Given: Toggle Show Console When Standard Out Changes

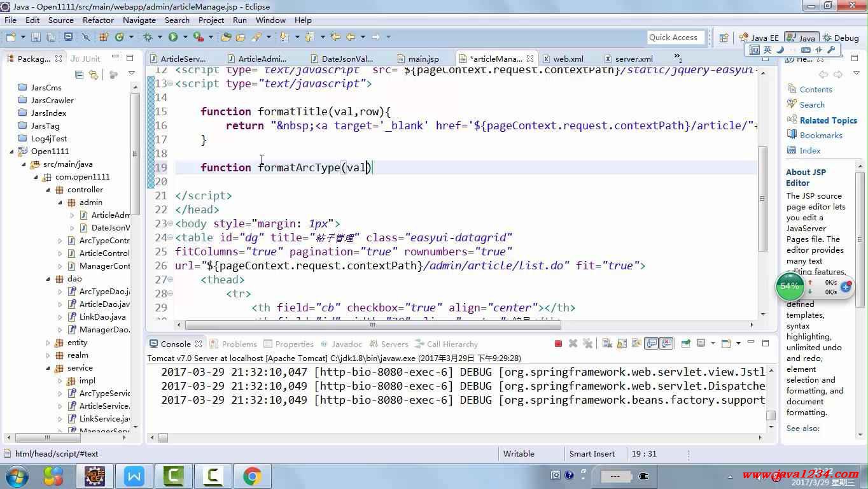Looking at the screenshot, I should point(652,344).
